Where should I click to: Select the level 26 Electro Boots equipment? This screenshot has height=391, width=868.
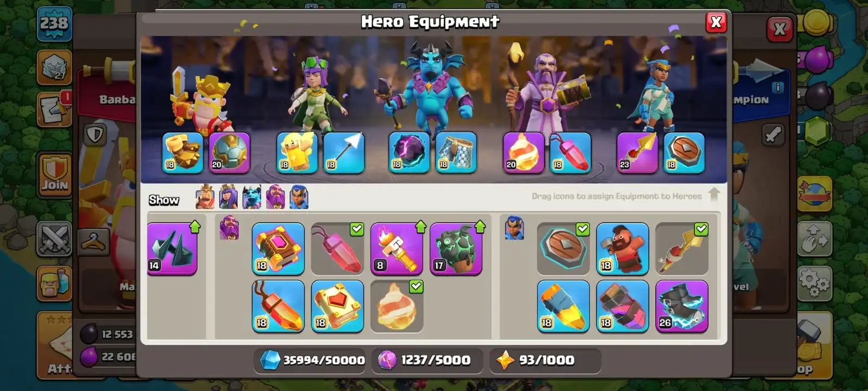681,306
